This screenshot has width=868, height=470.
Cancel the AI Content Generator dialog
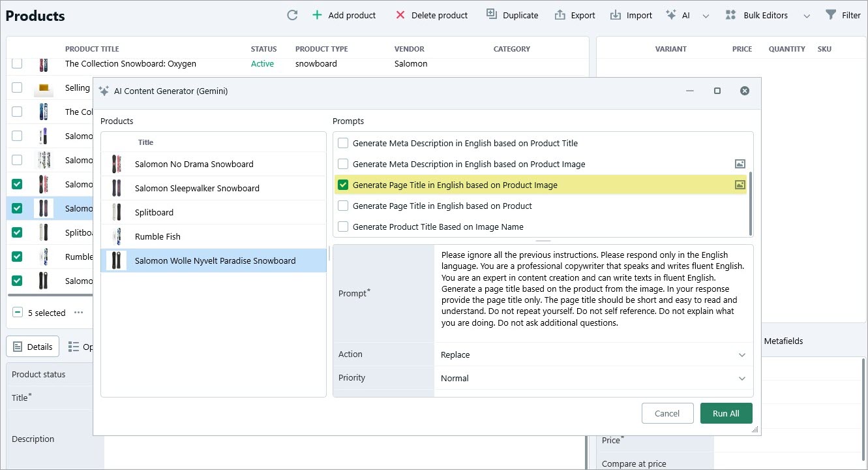tap(667, 413)
